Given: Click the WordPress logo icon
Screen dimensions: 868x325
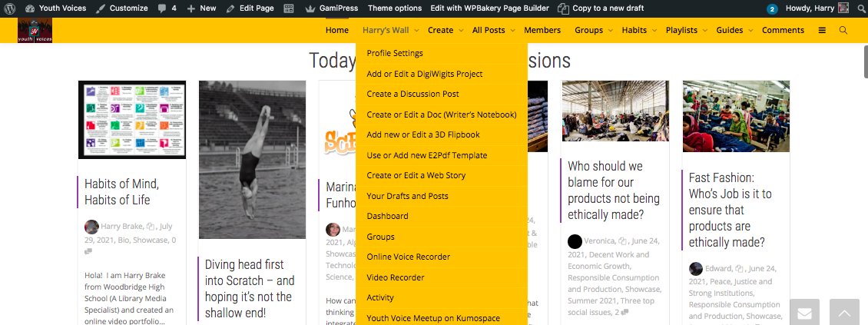Looking at the screenshot, I should tap(9, 8).
